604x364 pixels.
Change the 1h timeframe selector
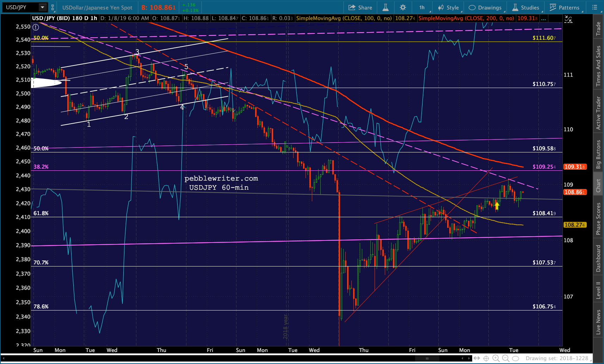[x=422, y=7]
